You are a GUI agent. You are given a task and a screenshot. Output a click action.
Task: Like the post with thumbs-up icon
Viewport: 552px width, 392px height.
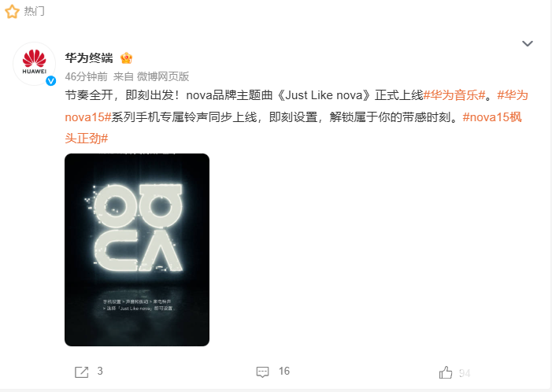click(x=446, y=372)
